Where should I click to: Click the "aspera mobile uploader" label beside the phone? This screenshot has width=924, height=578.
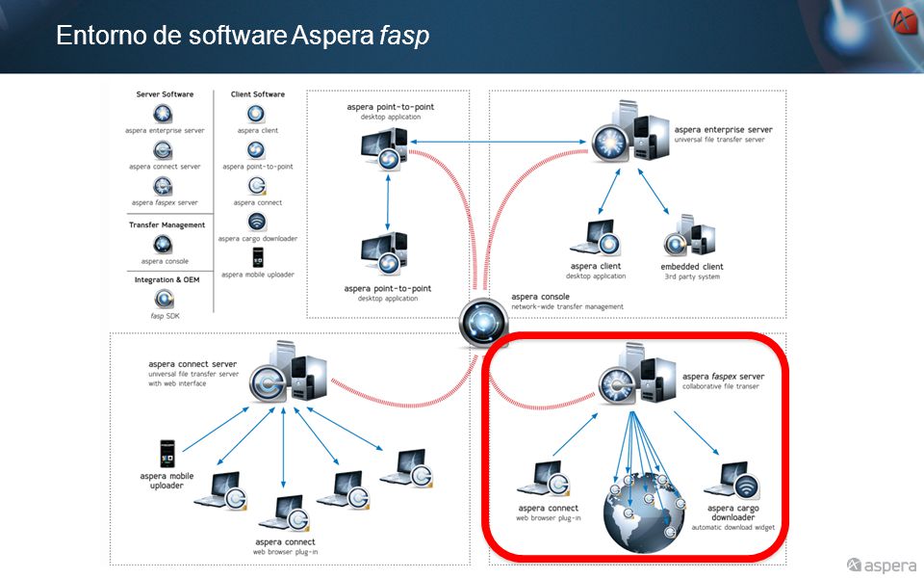tap(167, 481)
